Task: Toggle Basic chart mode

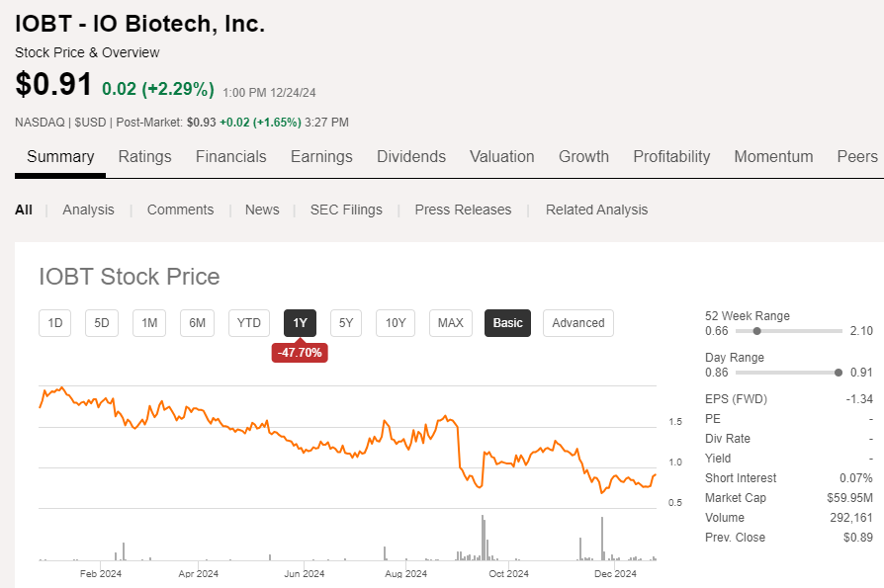Action: click(x=507, y=323)
